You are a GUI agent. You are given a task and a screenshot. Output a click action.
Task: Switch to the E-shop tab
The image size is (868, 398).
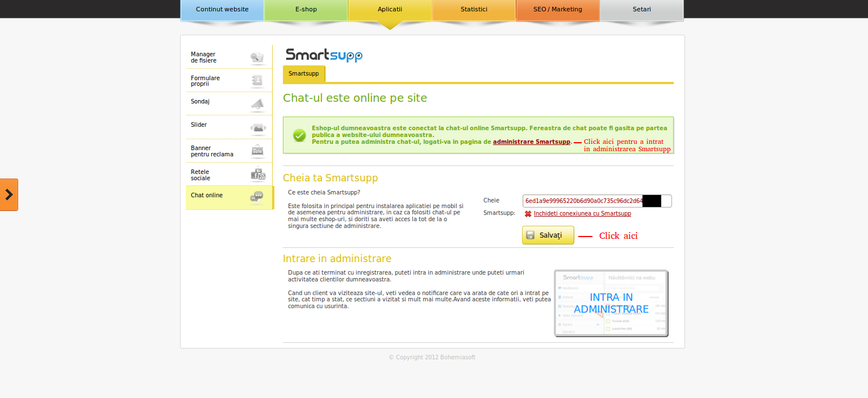306,10
